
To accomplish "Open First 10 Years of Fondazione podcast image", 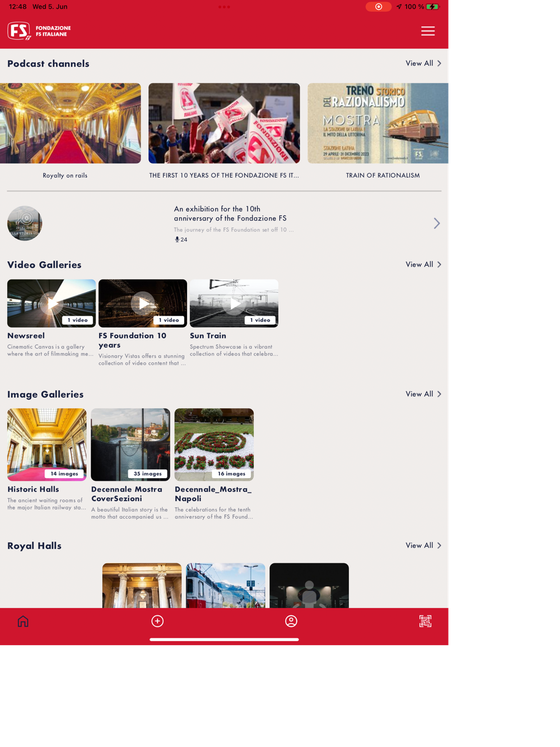I will pos(224,123).
